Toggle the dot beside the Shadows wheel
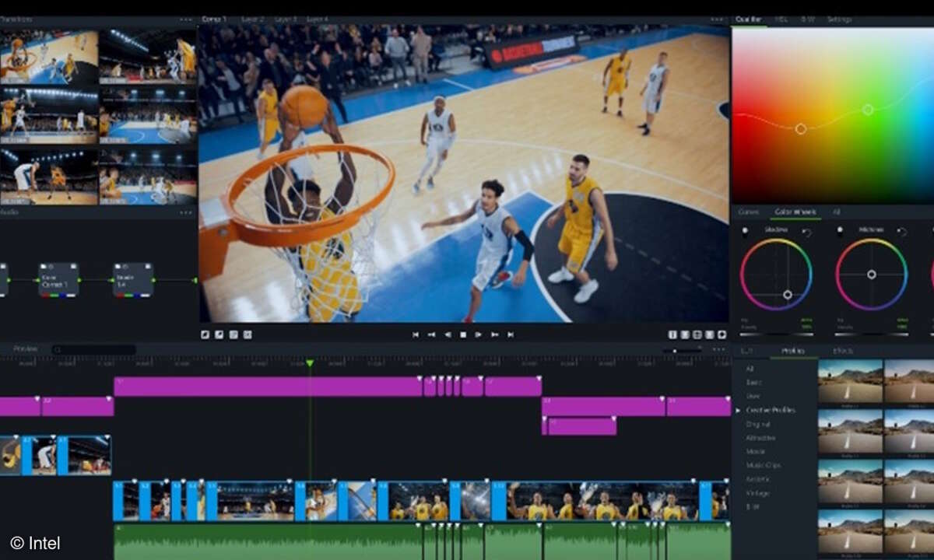The height and width of the screenshot is (560, 934). point(745,231)
